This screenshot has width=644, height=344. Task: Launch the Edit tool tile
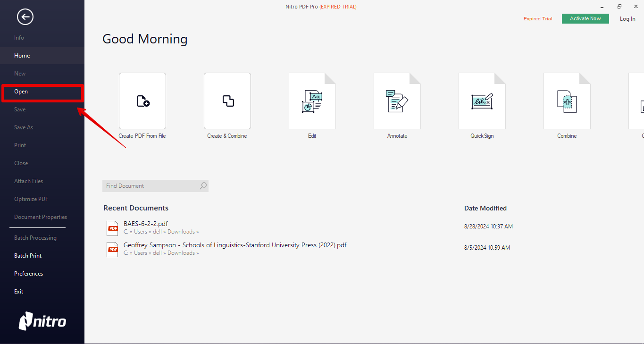(x=312, y=101)
